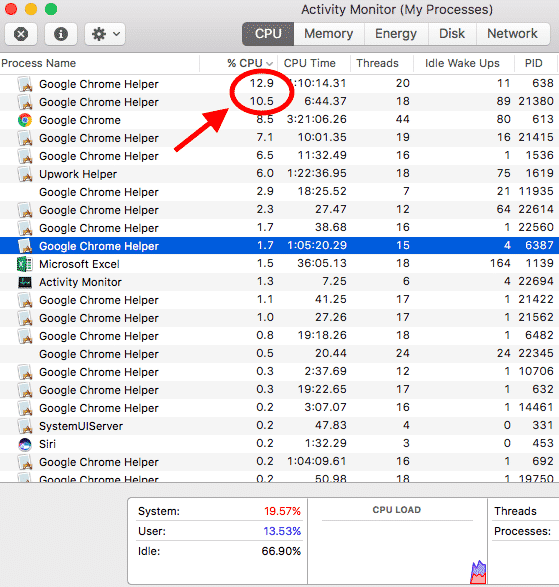
Task: Open the gear actions dropdown menu
Action: click(105, 34)
